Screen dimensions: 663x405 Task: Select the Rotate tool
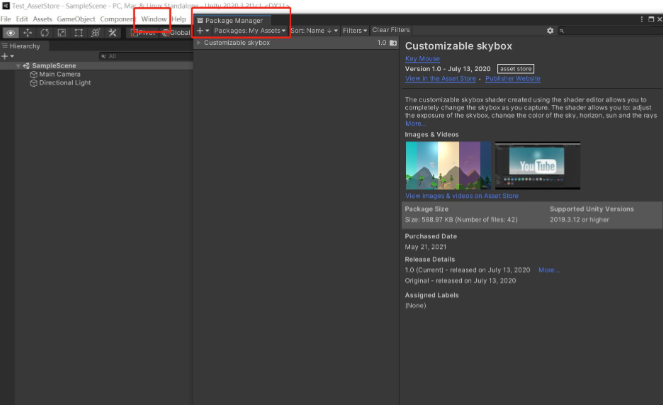click(45, 32)
